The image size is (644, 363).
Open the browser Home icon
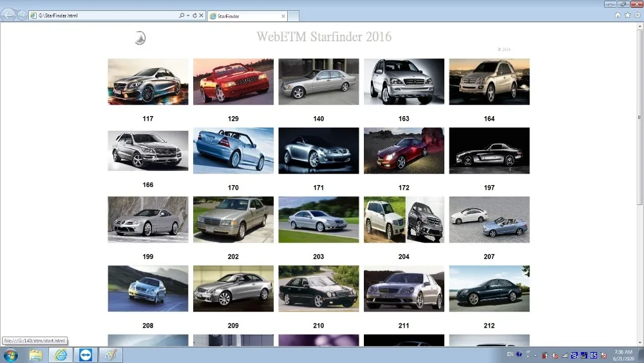point(618,15)
